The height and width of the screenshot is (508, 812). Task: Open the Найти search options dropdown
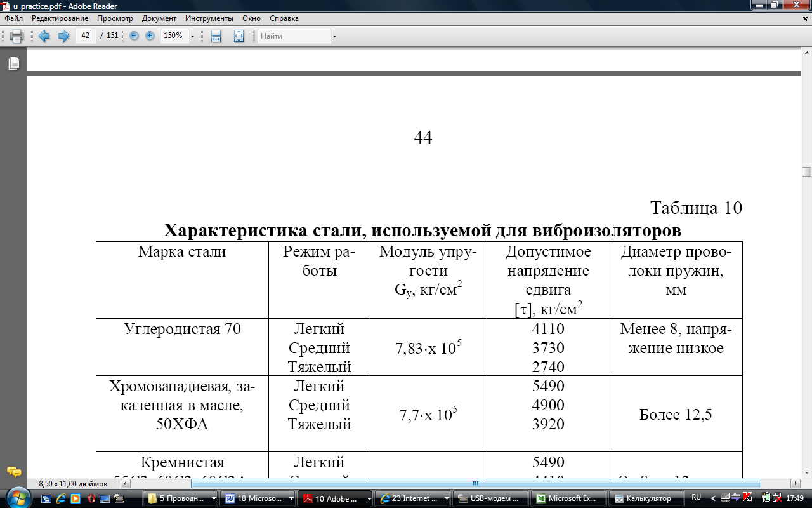click(x=334, y=36)
